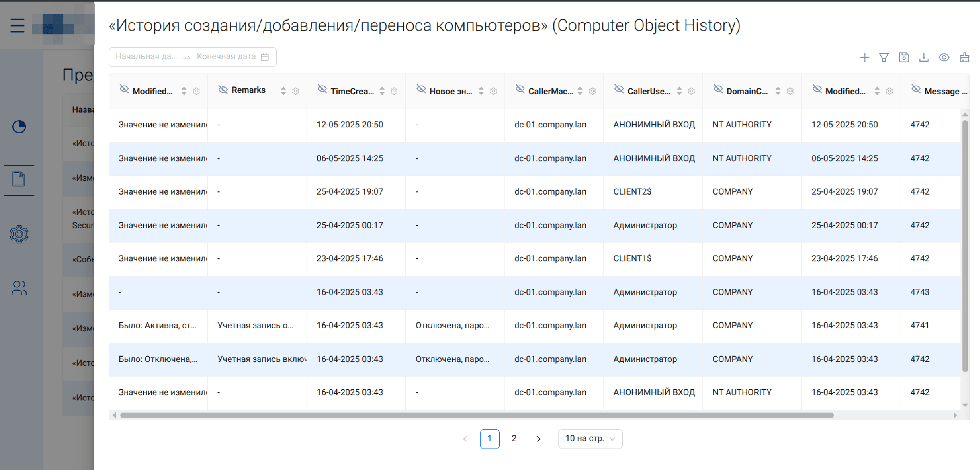This screenshot has width=980, height=470.
Task: Sort by the Remarks column arrows
Action: [x=283, y=91]
